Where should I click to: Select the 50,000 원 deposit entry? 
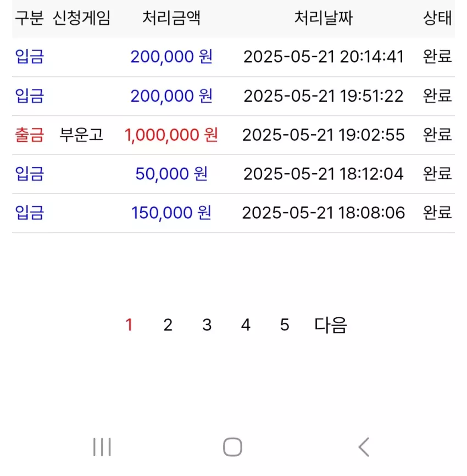(x=233, y=174)
